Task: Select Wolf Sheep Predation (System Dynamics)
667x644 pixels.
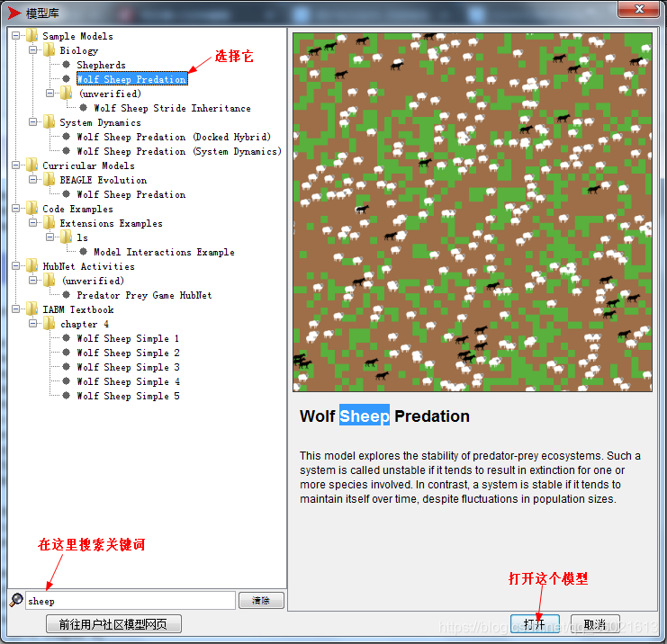Action: click(179, 151)
